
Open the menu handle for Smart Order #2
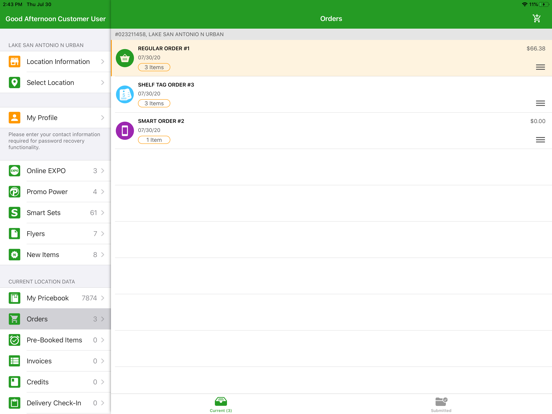click(x=540, y=140)
